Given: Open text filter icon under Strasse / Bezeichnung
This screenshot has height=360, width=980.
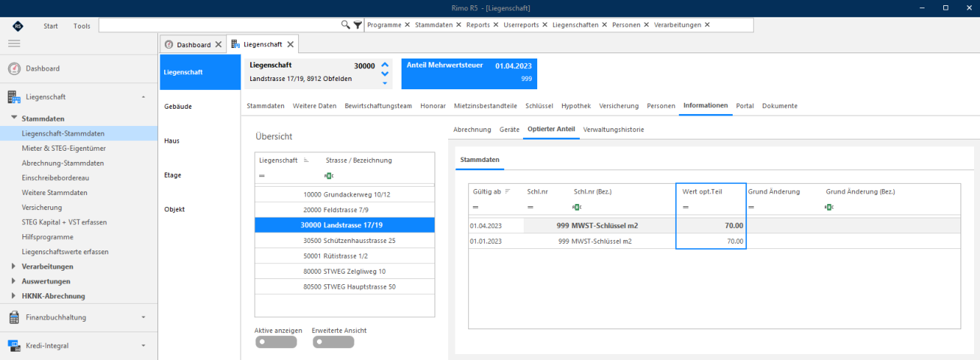Looking at the screenshot, I should pos(328,175).
